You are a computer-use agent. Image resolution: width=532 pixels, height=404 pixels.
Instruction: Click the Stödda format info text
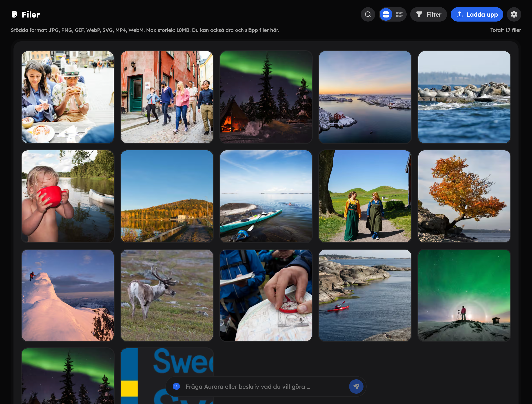pos(145,30)
